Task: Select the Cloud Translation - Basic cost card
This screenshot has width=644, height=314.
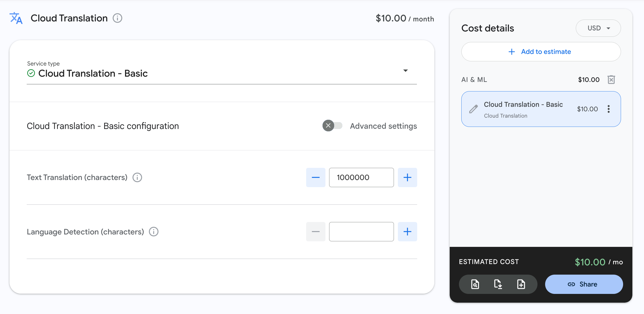Action: (x=541, y=109)
